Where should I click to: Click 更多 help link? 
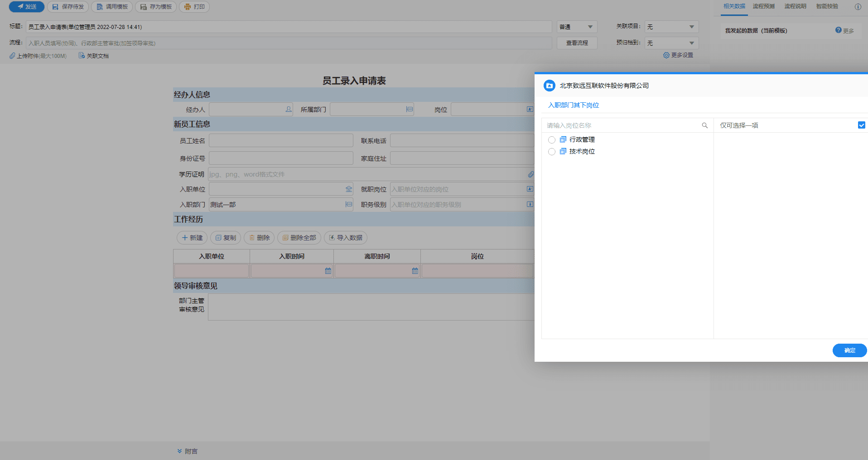(x=845, y=30)
